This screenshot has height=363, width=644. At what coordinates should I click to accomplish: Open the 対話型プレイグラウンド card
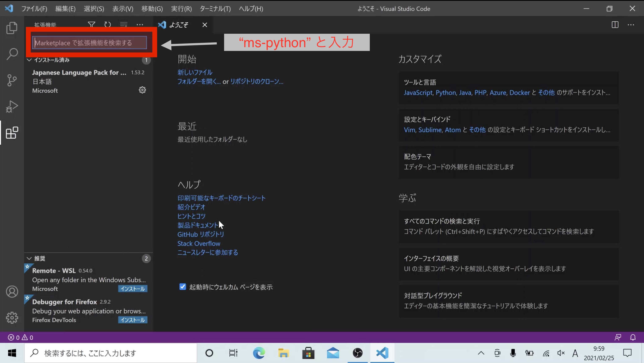[x=509, y=301]
